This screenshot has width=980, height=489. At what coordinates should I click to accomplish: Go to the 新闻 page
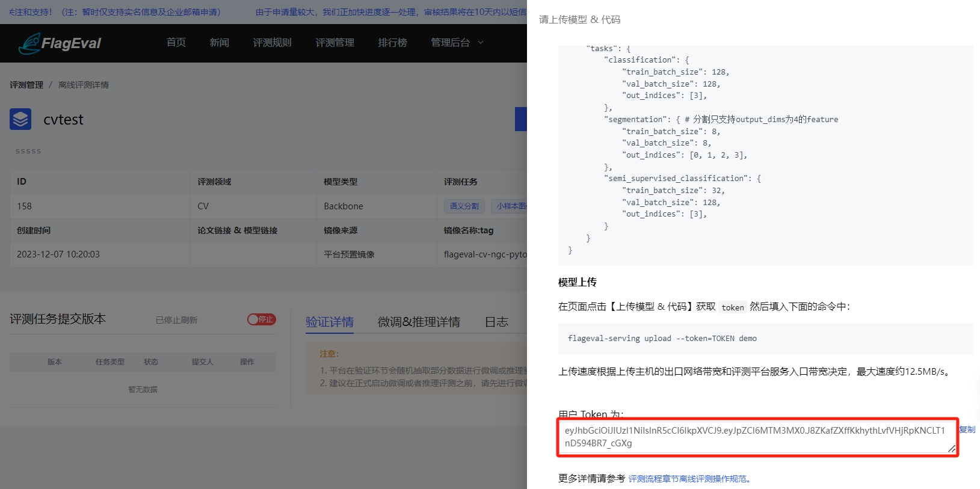coord(219,43)
